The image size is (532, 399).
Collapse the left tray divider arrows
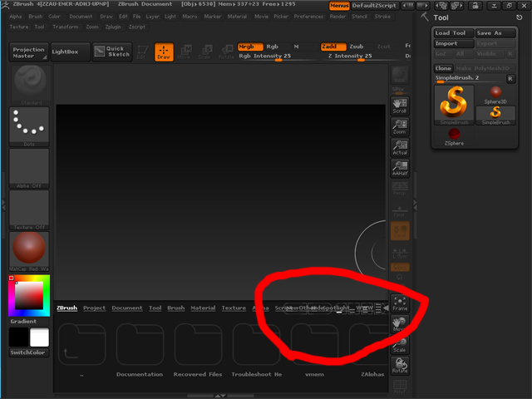pyautogui.click(x=3, y=204)
